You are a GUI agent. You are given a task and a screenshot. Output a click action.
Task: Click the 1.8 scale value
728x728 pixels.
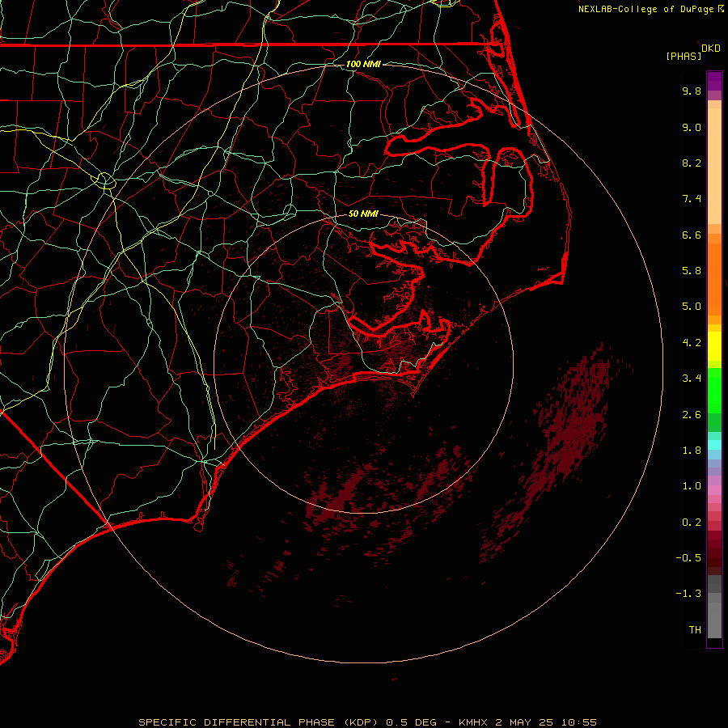[x=692, y=451]
